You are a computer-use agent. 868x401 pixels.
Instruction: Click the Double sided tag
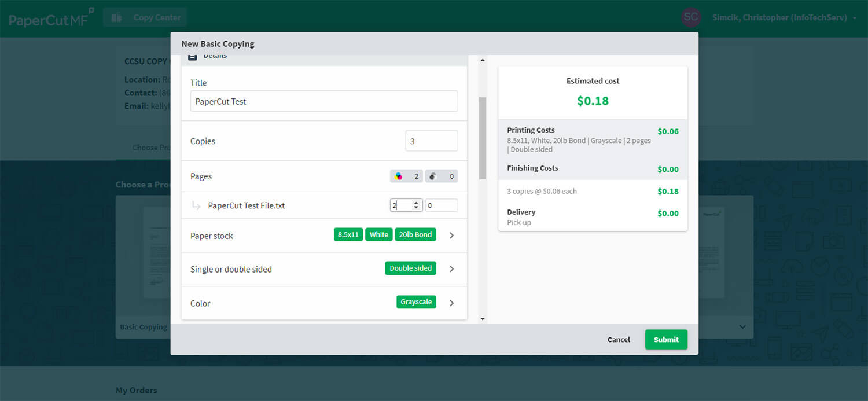coord(411,268)
